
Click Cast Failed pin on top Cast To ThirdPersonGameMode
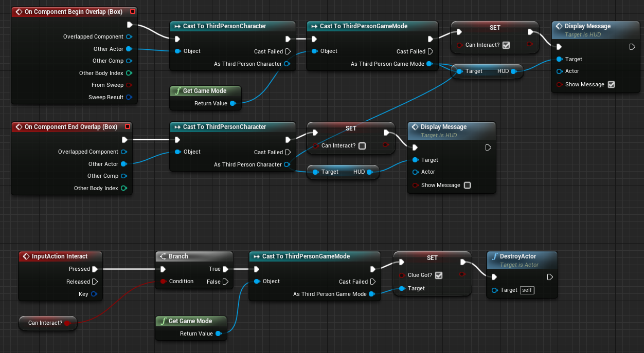[430, 51]
